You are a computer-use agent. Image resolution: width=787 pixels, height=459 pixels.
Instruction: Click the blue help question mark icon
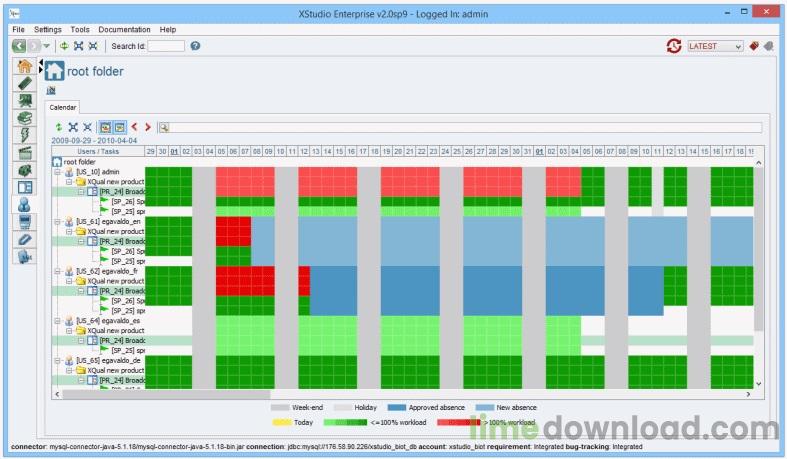(x=195, y=46)
